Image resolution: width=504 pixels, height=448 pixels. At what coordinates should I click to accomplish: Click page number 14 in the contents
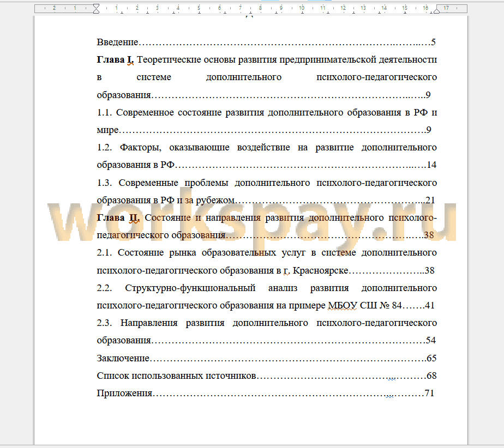point(431,165)
